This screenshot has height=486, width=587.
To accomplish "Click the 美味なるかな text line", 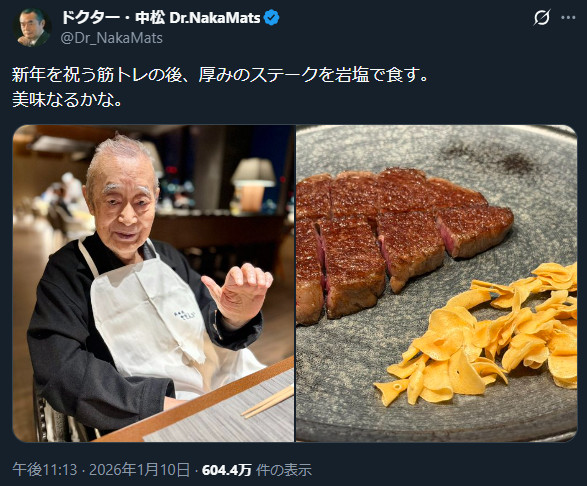I will pos(67,99).
